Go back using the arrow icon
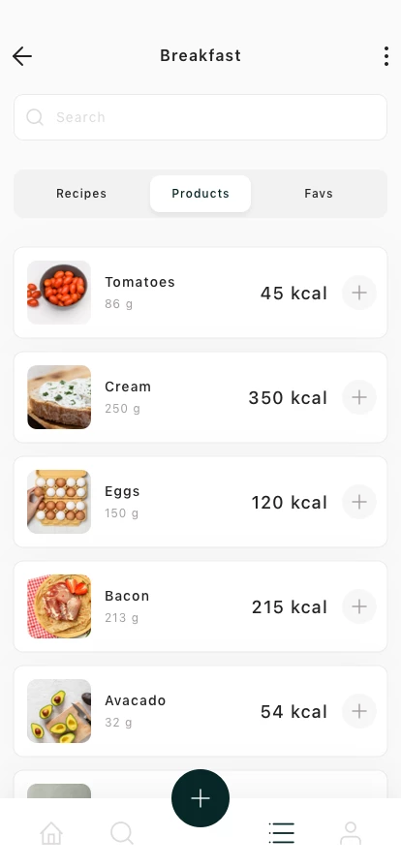Viewport: 401px width, 868px height. (x=22, y=56)
